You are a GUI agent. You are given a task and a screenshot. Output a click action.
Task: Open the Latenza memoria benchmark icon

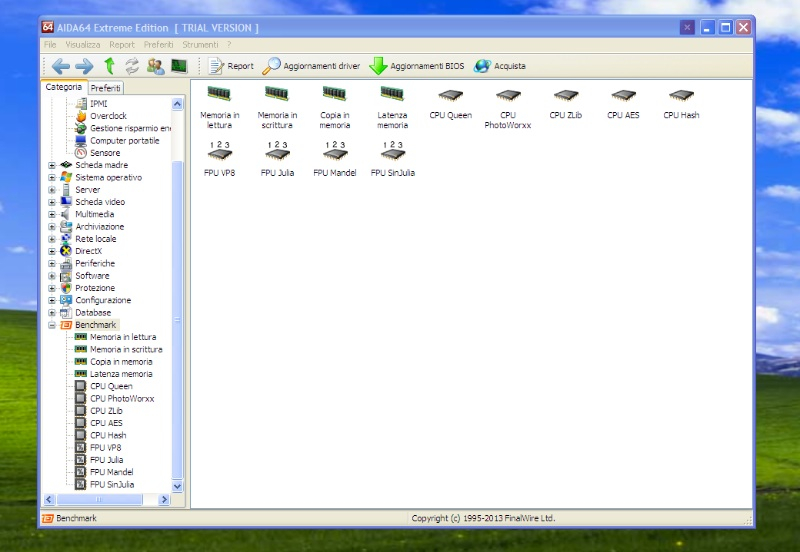click(x=392, y=93)
